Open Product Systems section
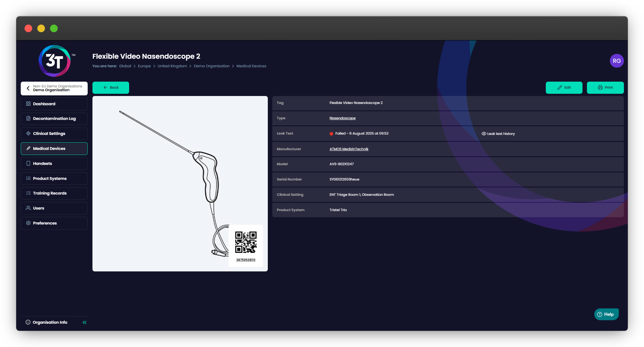 (54, 179)
